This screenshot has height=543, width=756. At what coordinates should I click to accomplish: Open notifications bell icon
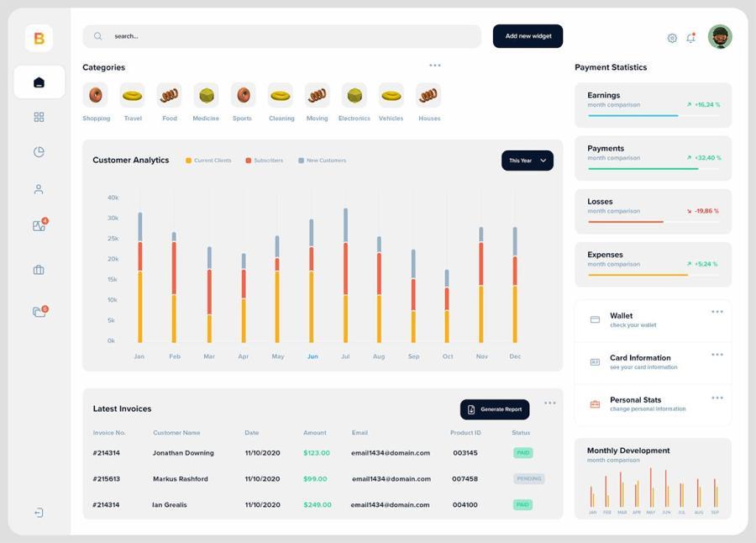(691, 38)
